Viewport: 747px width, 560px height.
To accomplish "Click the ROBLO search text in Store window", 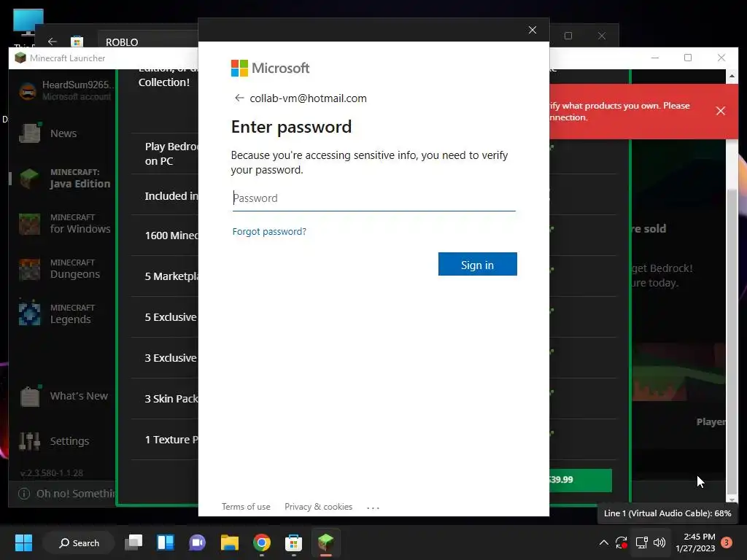I will point(122,42).
